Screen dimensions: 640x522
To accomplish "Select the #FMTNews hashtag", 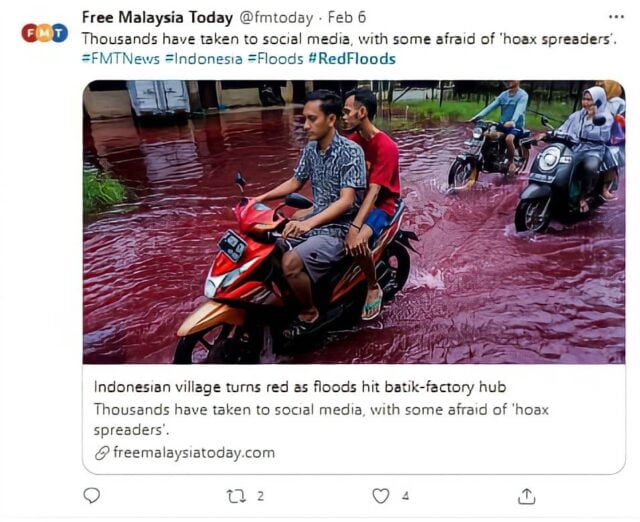I will (120, 58).
